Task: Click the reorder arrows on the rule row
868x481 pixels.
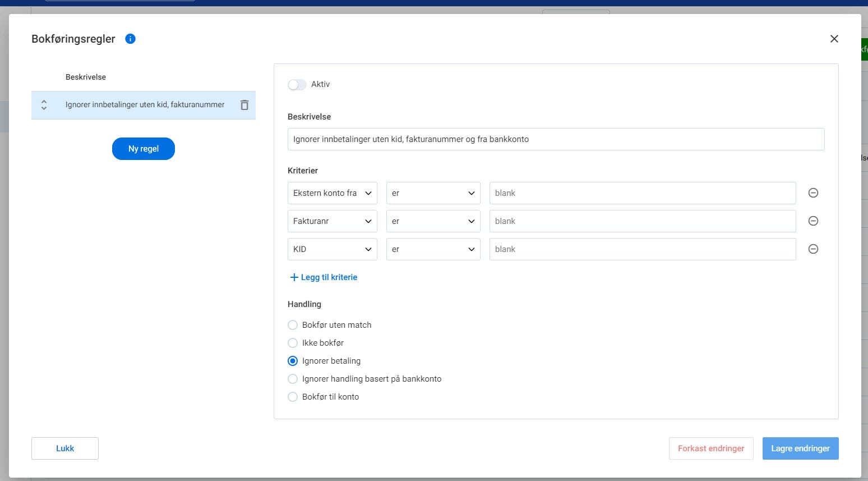Action: (x=44, y=105)
